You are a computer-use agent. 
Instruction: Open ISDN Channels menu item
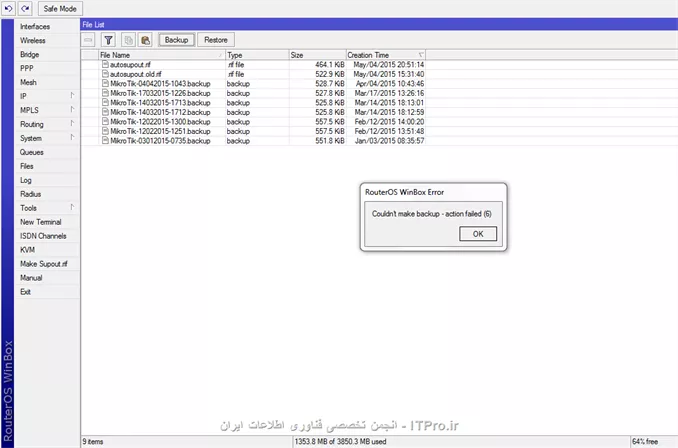(43, 236)
